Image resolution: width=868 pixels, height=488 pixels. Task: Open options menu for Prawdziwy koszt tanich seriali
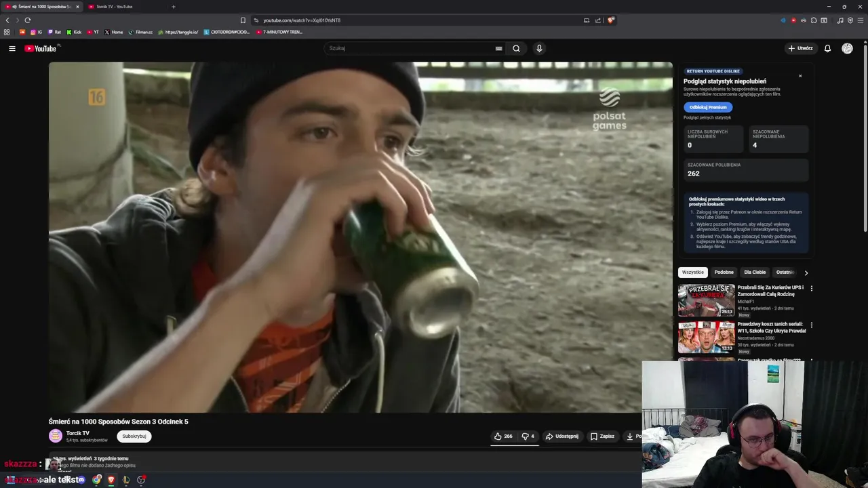pos(811,325)
